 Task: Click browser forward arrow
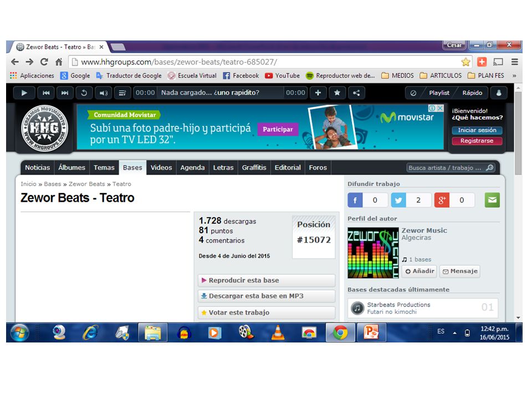[x=29, y=62]
